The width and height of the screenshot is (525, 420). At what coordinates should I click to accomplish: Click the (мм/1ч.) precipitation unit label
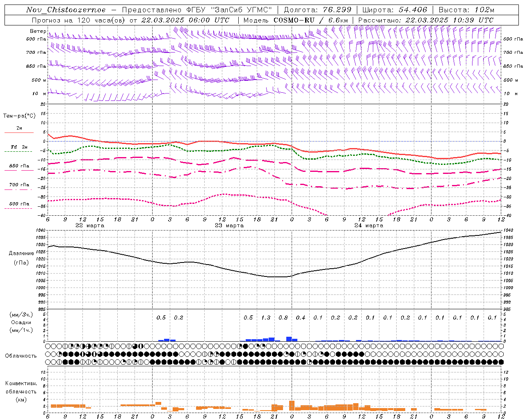(x=21, y=330)
